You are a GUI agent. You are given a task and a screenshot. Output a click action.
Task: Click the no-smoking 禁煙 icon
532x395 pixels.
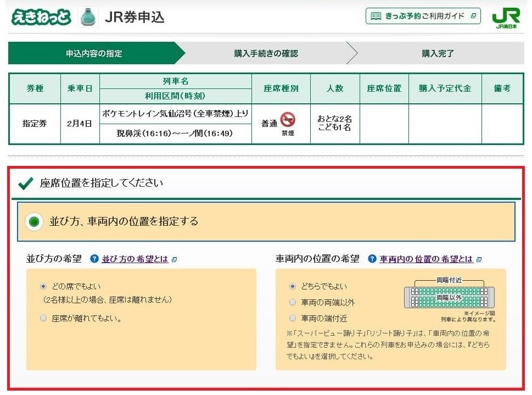(288, 120)
